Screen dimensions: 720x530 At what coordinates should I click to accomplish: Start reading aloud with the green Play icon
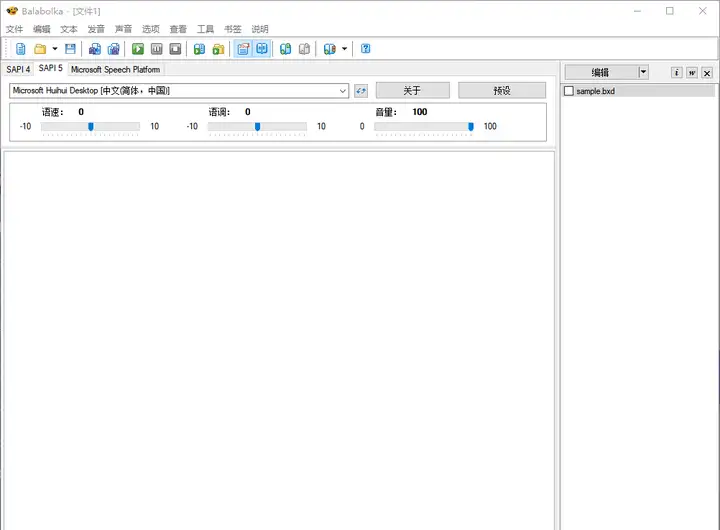(138, 49)
